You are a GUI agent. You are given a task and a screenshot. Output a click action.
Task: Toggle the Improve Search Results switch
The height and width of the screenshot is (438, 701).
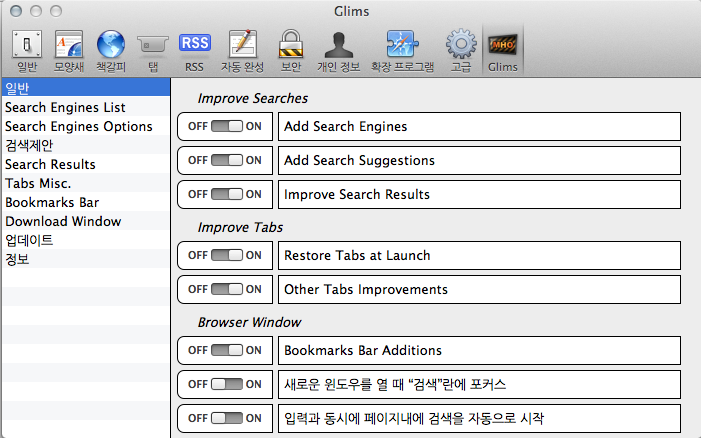point(227,194)
